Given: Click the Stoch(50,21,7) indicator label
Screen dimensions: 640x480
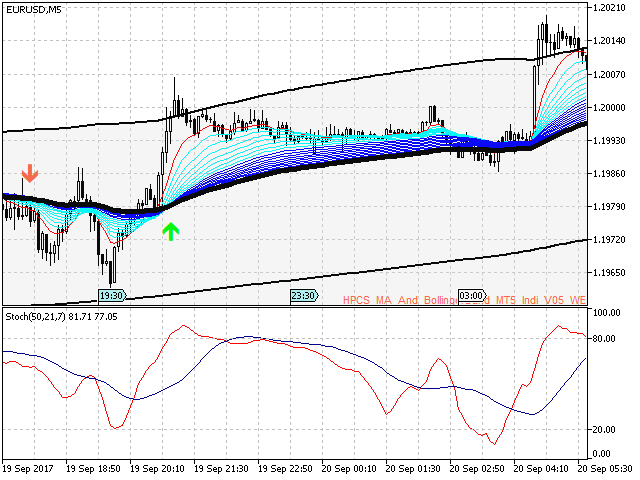Looking at the screenshot, I should pos(61,317).
